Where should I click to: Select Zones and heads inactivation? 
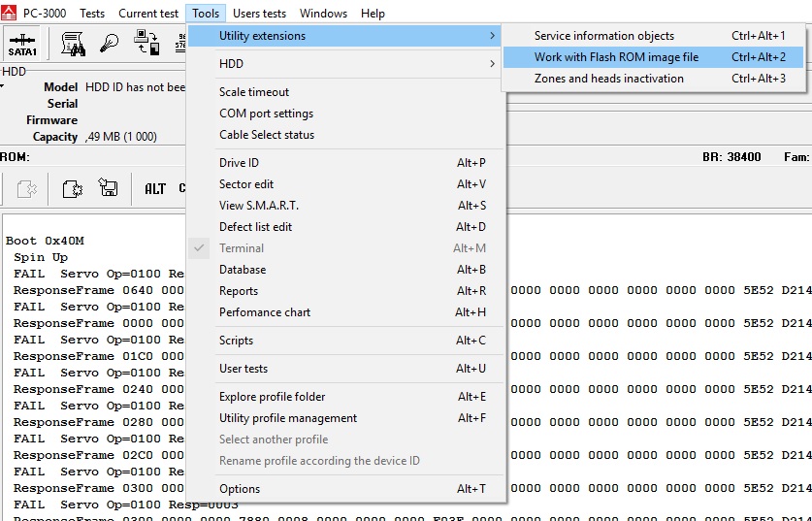tap(653, 79)
